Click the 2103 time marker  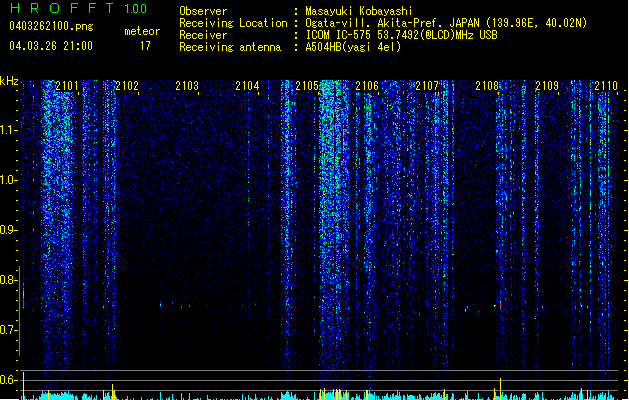pyautogui.click(x=187, y=86)
